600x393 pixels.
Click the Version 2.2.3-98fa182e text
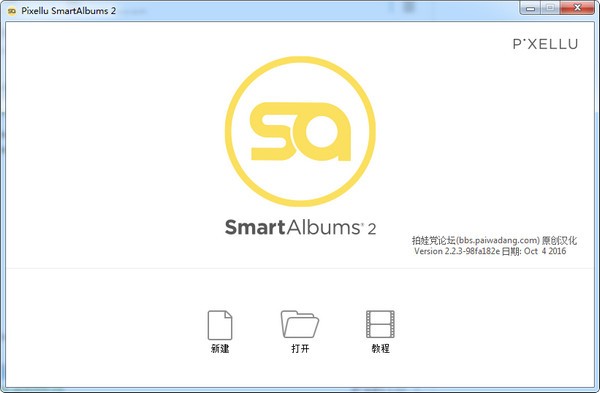pyautogui.click(x=457, y=251)
